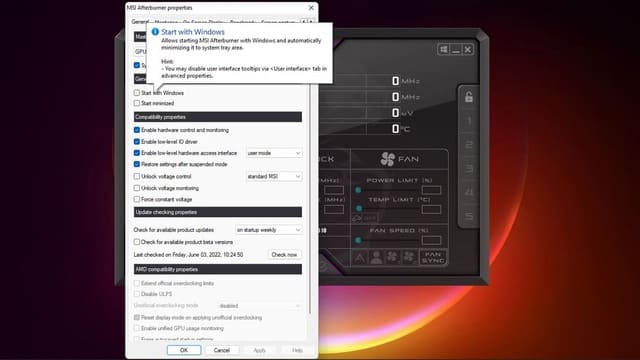Close the Afterburner main window
Image resolution: width=640 pixels, height=360 pixels.
(x=468, y=49)
